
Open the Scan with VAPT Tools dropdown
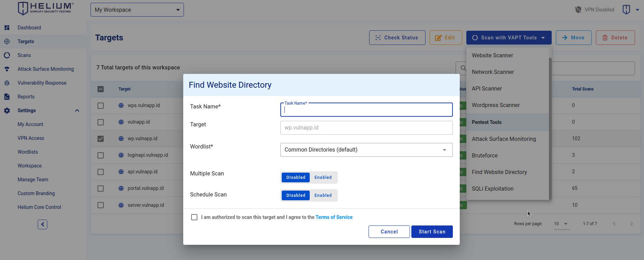(x=509, y=38)
